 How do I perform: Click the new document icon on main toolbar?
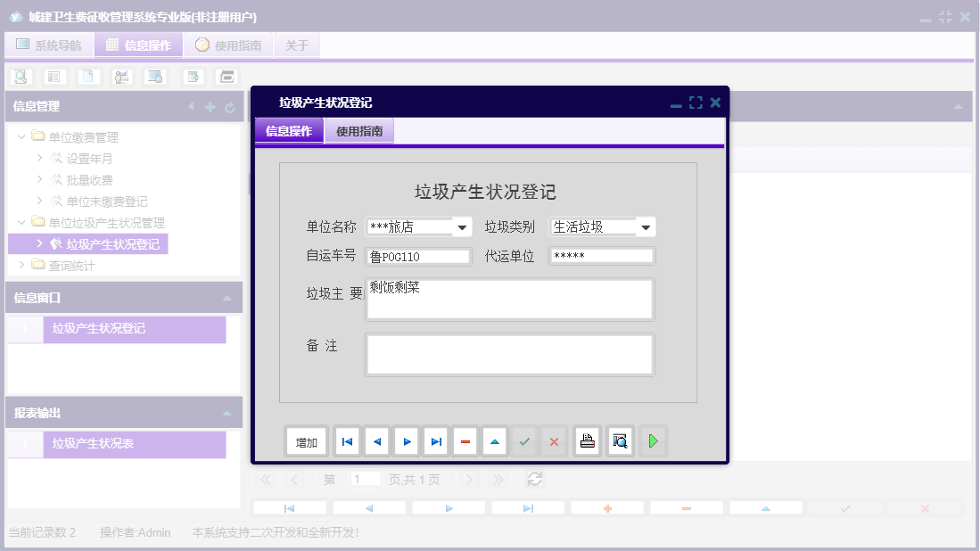(x=87, y=76)
